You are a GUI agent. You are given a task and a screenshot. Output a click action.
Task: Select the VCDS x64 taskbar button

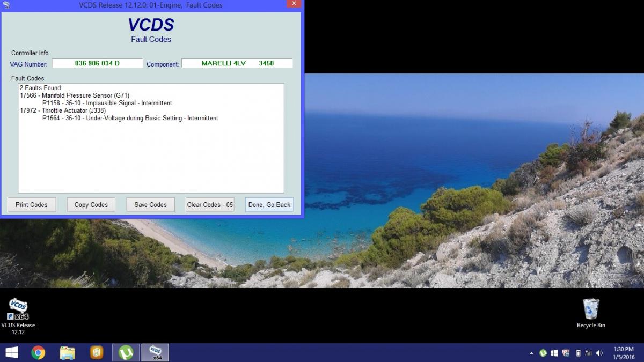[155, 352]
